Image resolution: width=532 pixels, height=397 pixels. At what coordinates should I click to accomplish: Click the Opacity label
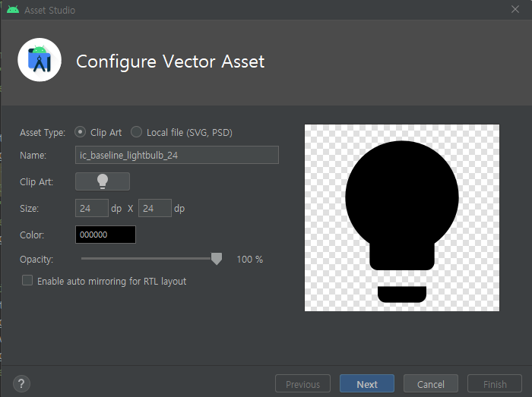[36, 260]
